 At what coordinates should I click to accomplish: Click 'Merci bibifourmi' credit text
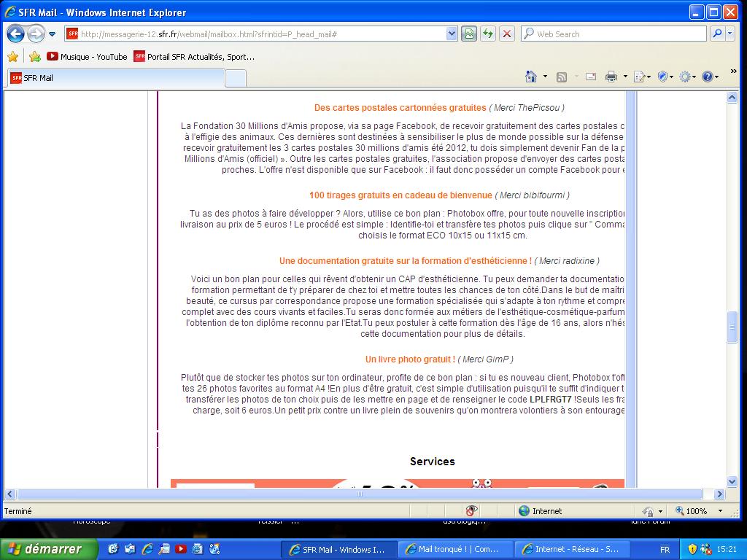[x=532, y=195]
